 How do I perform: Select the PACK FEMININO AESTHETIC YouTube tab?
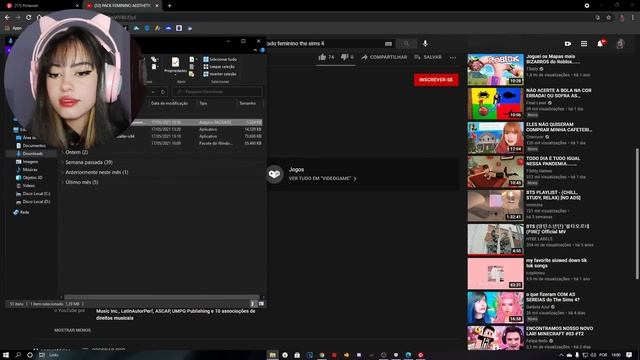pos(122,6)
